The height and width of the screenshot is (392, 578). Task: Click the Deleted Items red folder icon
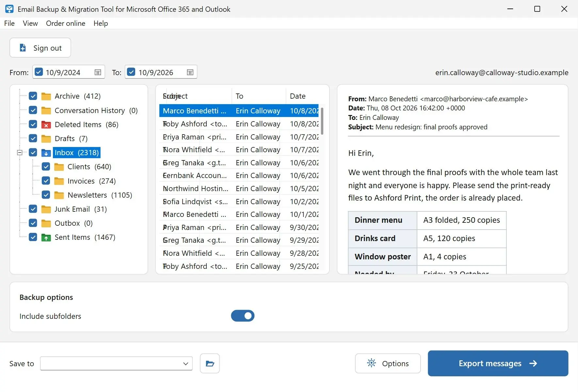click(46, 125)
